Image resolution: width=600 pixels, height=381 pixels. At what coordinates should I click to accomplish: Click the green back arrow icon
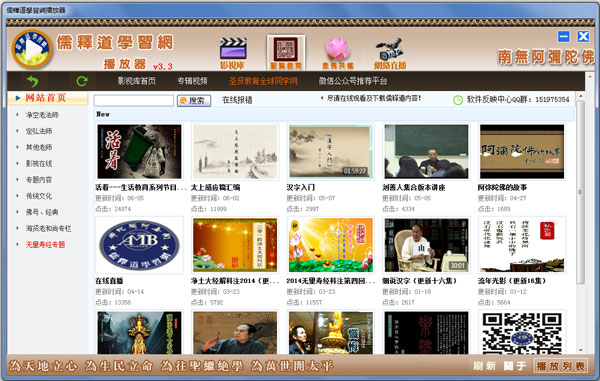pyautogui.click(x=33, y=81)
